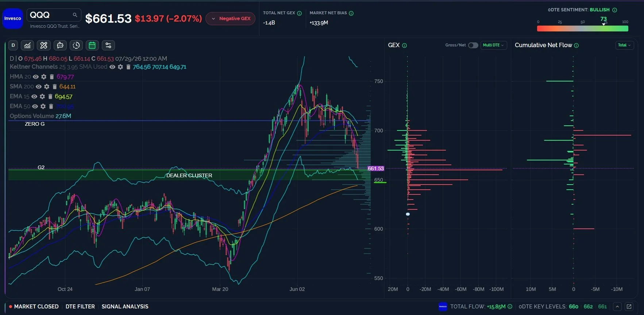Click the Jun 02 date axis label
This screenshot has height=315, width=644.
pos(297,289)
